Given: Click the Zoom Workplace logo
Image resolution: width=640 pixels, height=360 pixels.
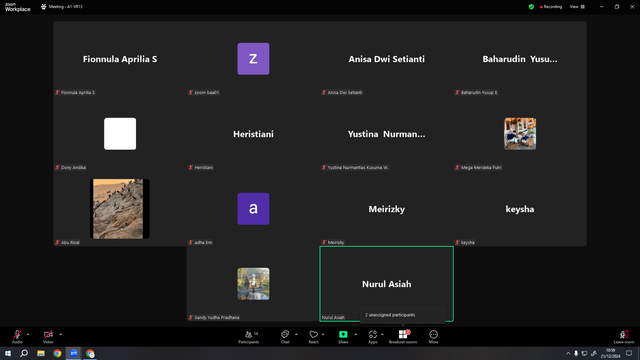Looking at the screenshot, I should pyautogui.click(x=18, y=7).
